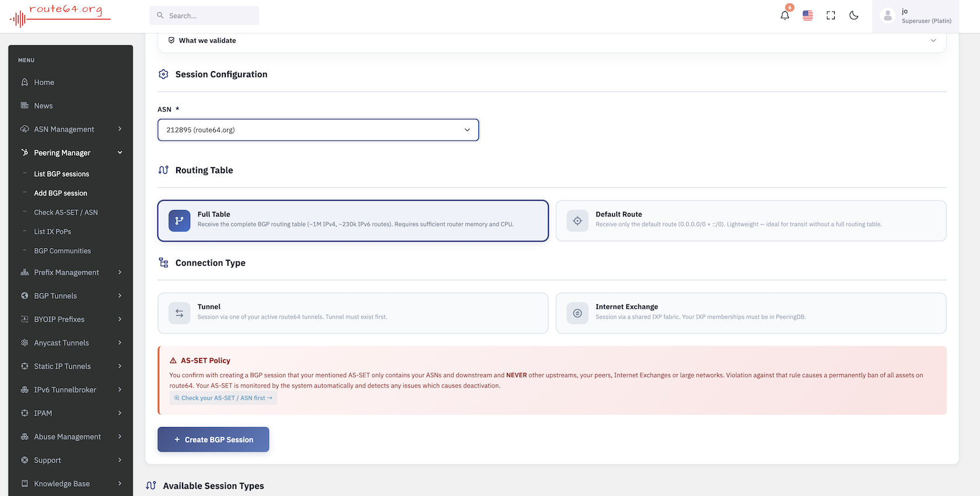Click the Support icon in sidebar

pos(24,460)
